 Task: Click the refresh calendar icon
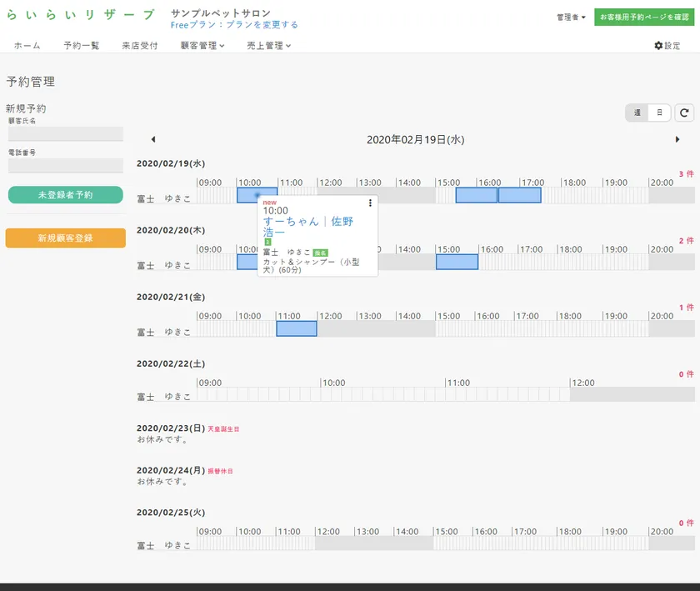(684, 113)
